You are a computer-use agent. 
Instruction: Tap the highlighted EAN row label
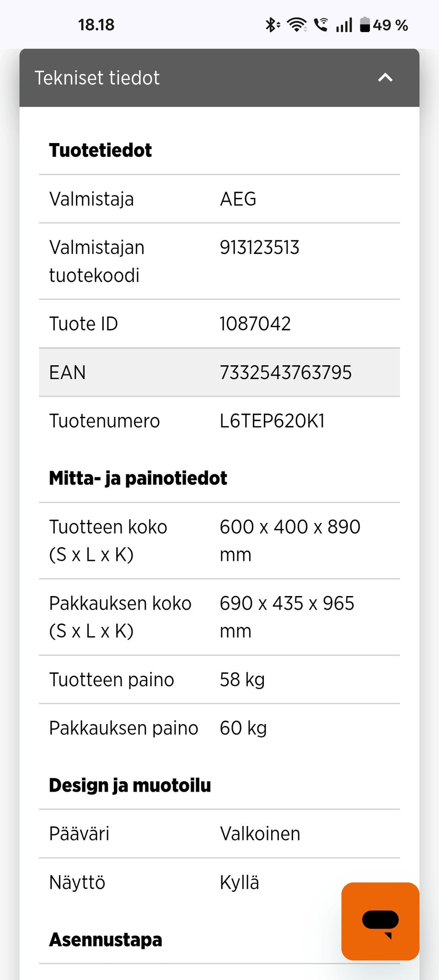[x=67, y=373]
